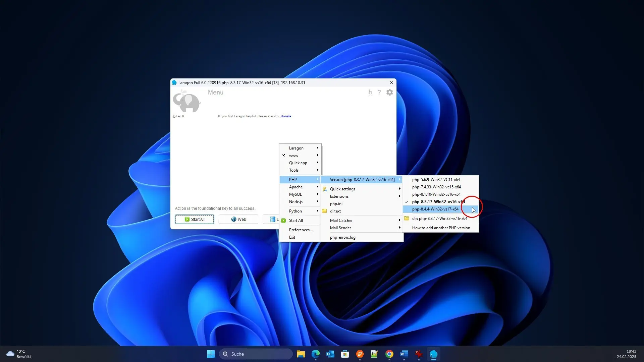Open php_errors.log entry
Screen dimensions: 644x362
pos(362,237)
